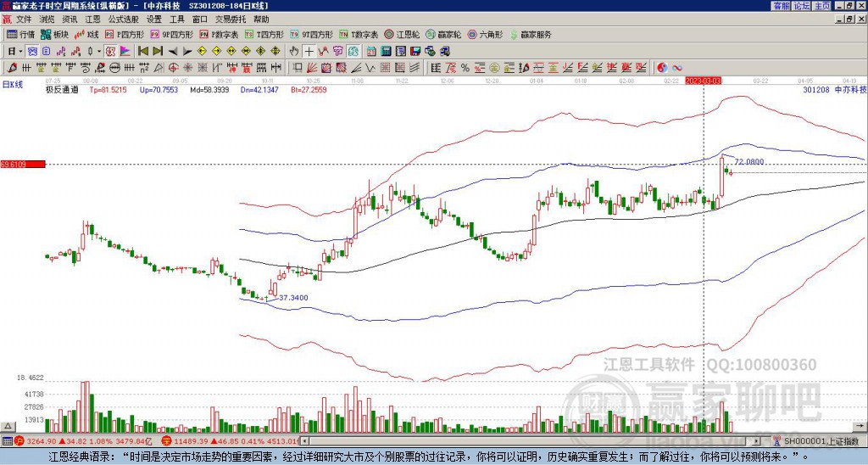868x465 pixels.
Task: Open the 9T四方形 tool
Action: (311, 34)
